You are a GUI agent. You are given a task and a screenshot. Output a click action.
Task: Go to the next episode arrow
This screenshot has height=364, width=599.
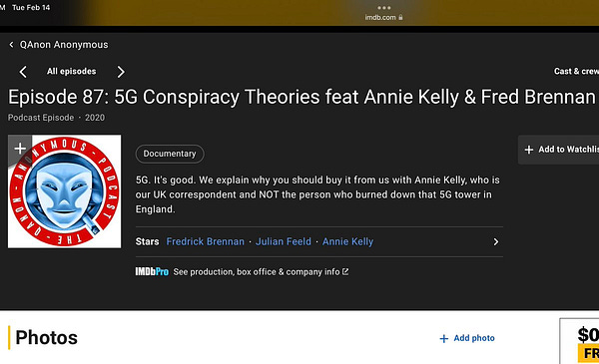pyautogui.click(x=121, y=72)
